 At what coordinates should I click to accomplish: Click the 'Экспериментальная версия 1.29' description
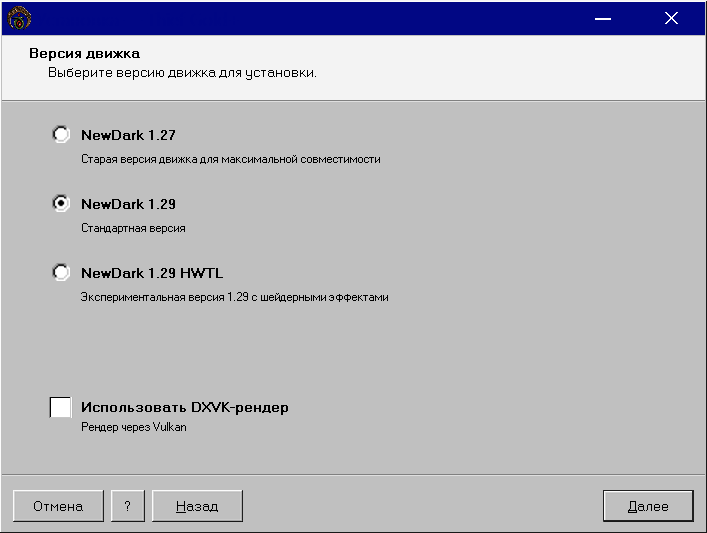click(x=234, y=297)
